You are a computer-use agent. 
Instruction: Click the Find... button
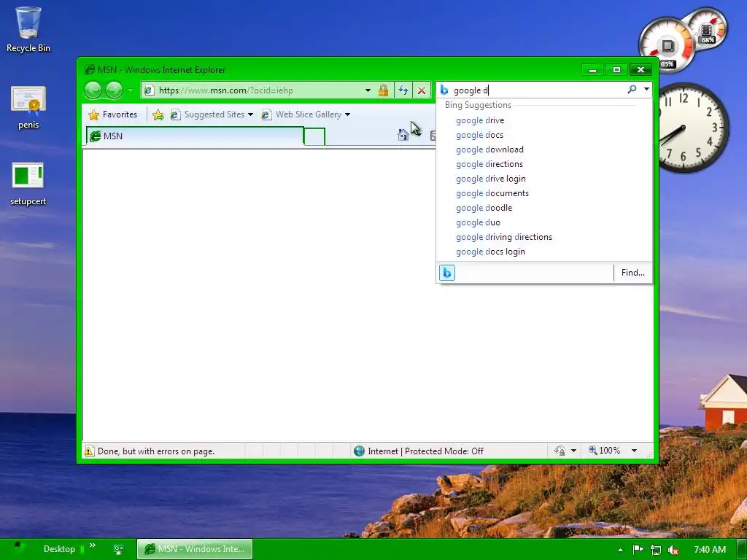632,273
